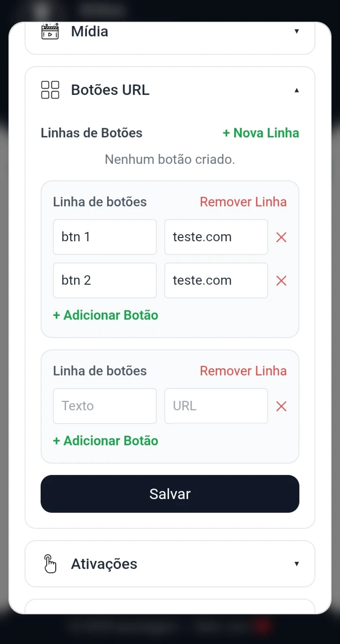This screenshot has width=340, height=644.
Task: Expand the Ativações section arrow
Action: click(x=297, y=564)
